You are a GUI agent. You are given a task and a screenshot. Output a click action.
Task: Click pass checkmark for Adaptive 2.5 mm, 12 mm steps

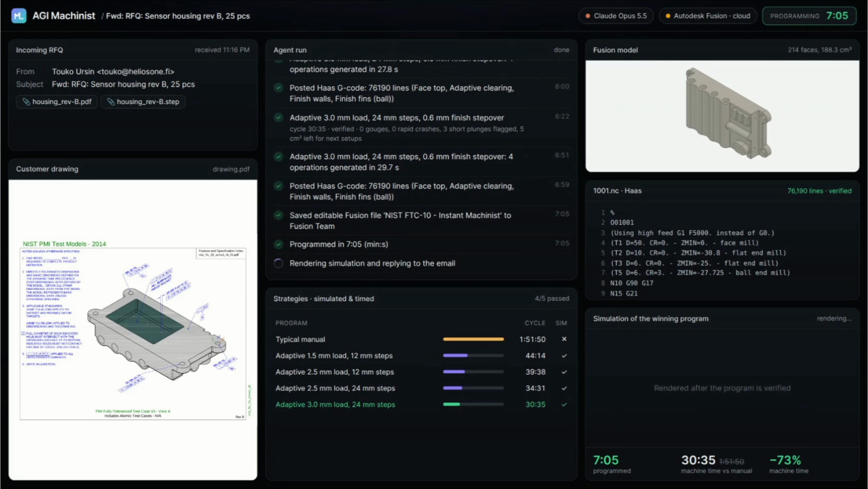click(564, 372)
